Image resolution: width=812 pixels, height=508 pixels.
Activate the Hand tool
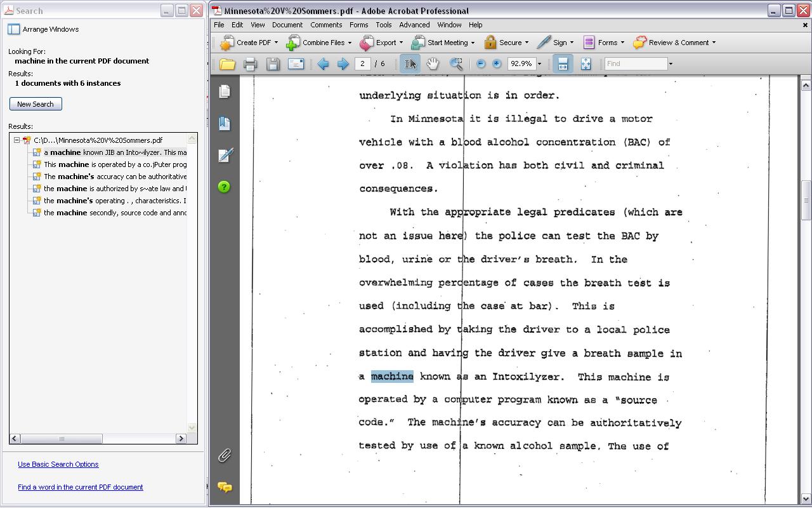pyautogui.click(x=433, y=63)
